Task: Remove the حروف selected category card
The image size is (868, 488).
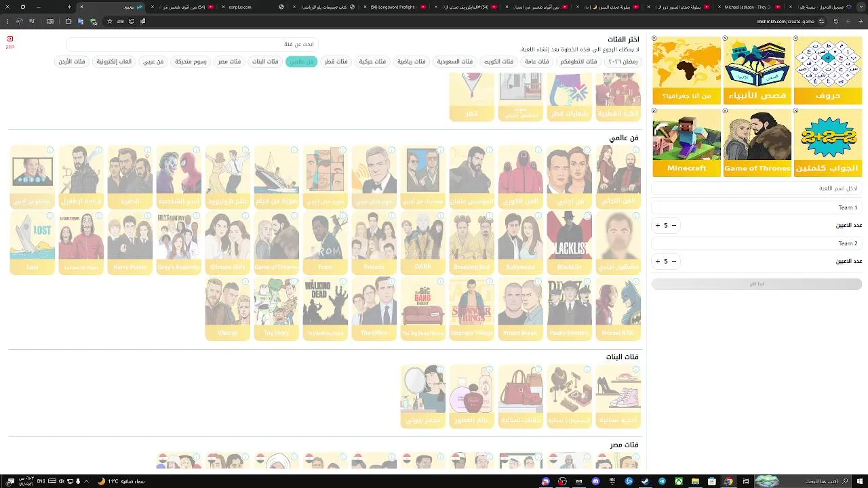Action: click(795, 39)
